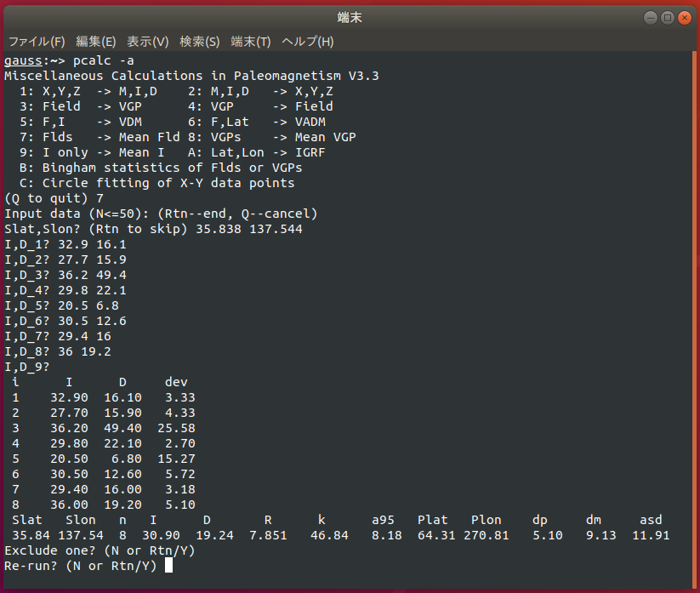The image size is (700, 593).
Task: Click option '3: Field -> VGP'
Action: [x=81, y=106]
